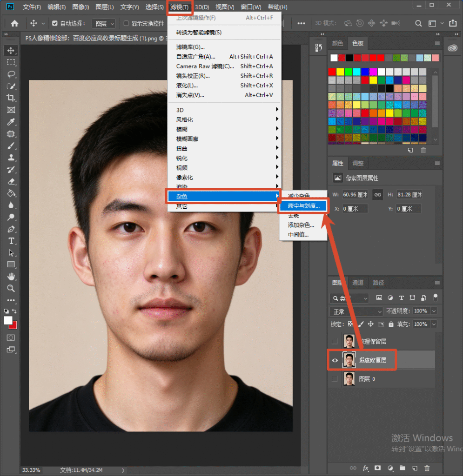Open the 正常 blend mode dropdown
The image size is (463, 476).
(x=356, y=311)
